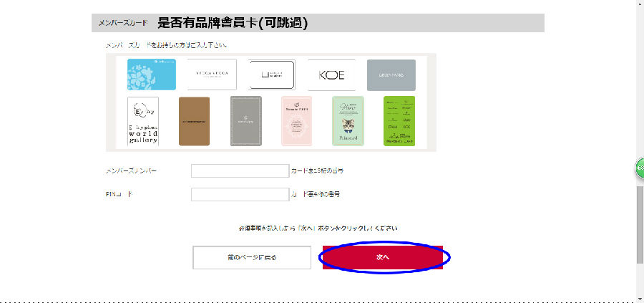Select the blue floral member card
This screenshot has width=644, height=303.
pos(152,74)
